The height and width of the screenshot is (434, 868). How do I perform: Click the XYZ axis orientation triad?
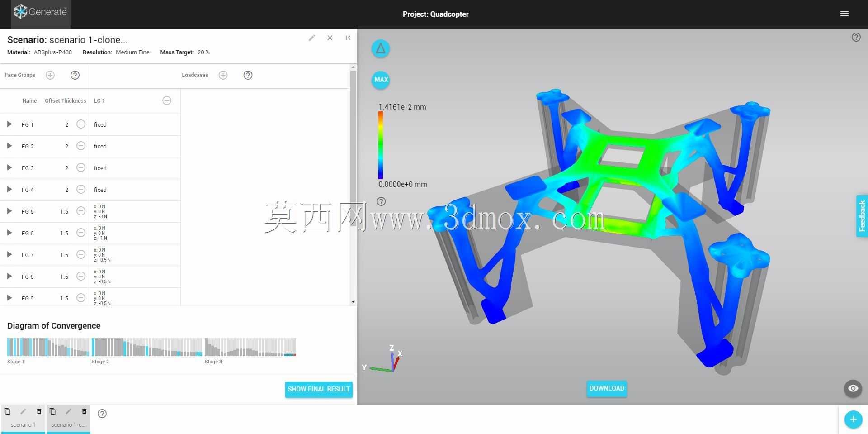click(383, 359)
